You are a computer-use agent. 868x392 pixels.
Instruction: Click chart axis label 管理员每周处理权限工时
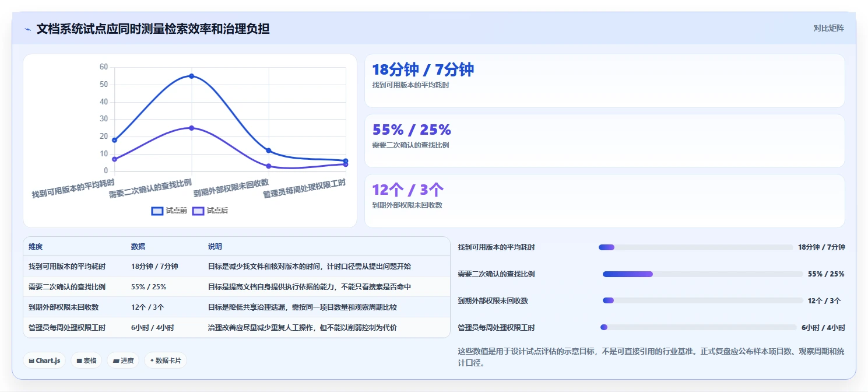tap(304, 189)
